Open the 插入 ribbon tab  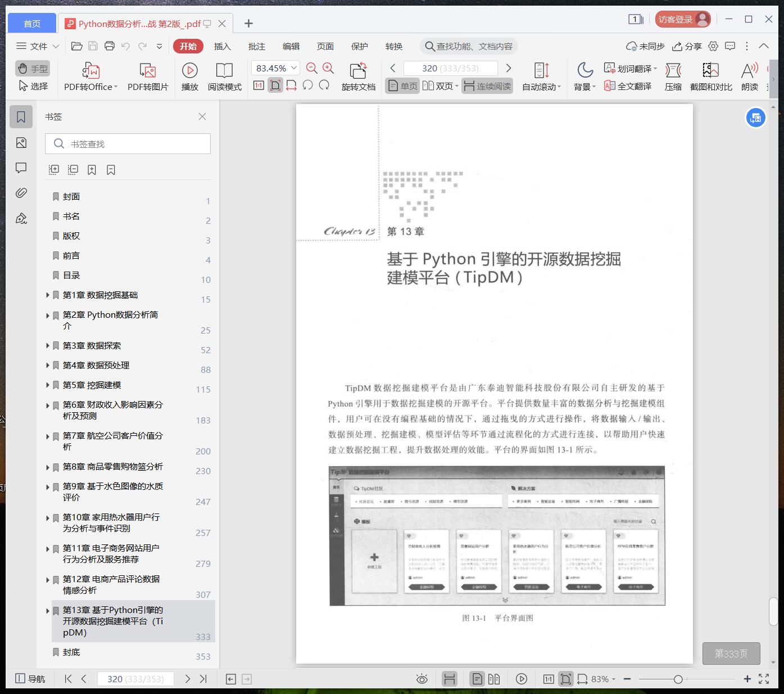[223, 46]
